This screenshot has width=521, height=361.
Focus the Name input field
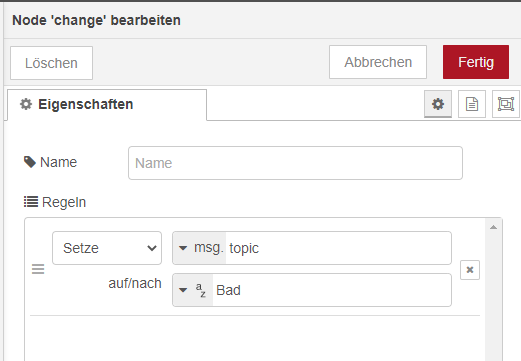295,163
